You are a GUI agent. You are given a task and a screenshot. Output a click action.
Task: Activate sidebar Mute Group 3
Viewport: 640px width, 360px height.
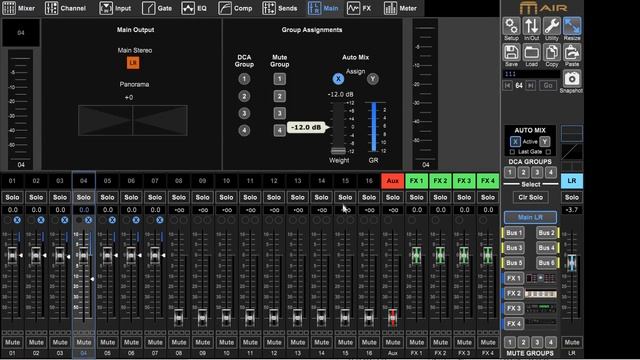click(537, 342)
